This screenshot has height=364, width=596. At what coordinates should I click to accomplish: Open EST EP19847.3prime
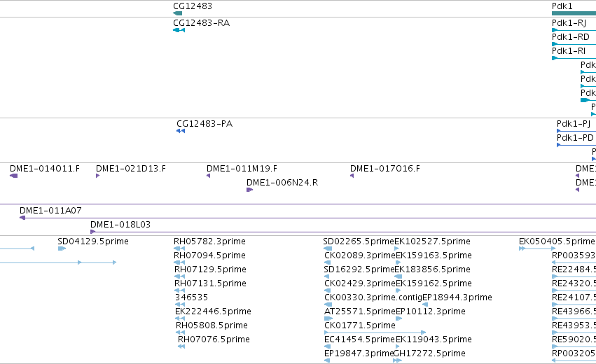click(359, 353)
